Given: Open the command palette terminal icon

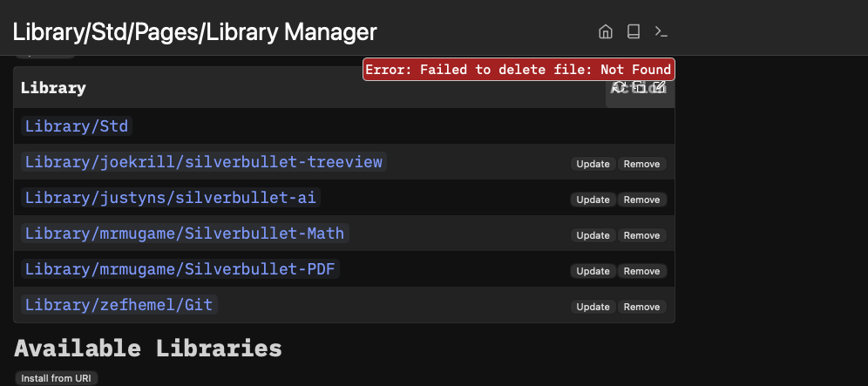Looking at the screenshot, I should [x=661, y=32].
